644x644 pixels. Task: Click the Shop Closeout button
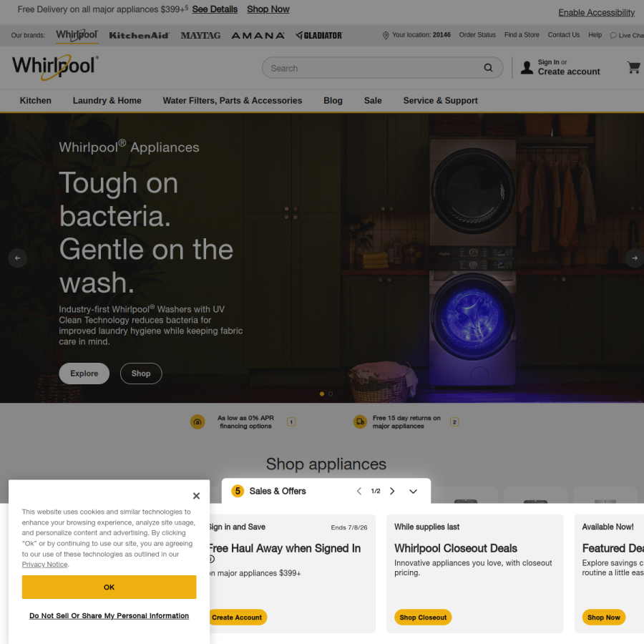click(423, 618)
